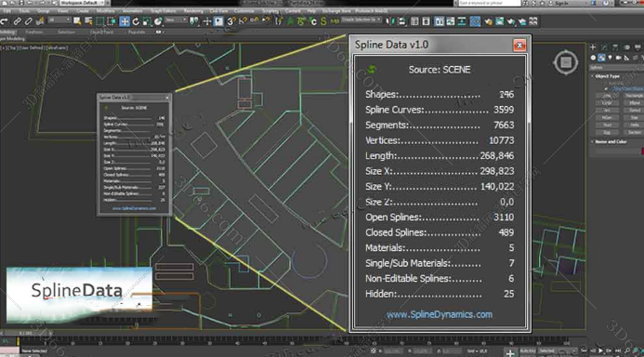
Task: Click the refresh icon in small Spline Data window
Action: pyautogui.click(x=106, y=108)
